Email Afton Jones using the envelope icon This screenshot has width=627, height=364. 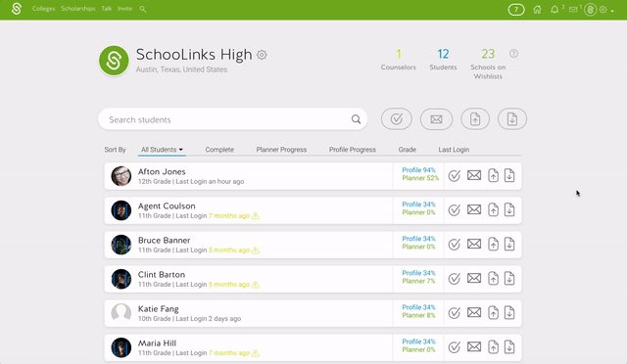pos(474,175)
